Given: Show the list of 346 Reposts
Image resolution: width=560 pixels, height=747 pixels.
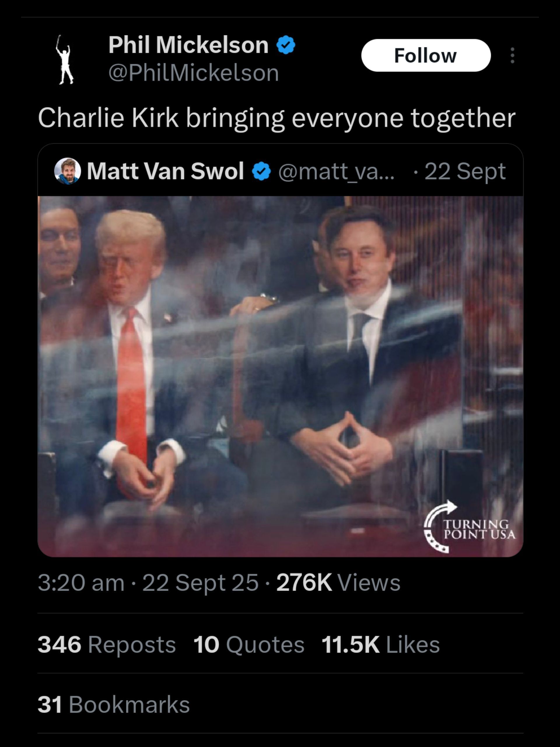Looking at the screenshot, I should [x=107, y=645].
